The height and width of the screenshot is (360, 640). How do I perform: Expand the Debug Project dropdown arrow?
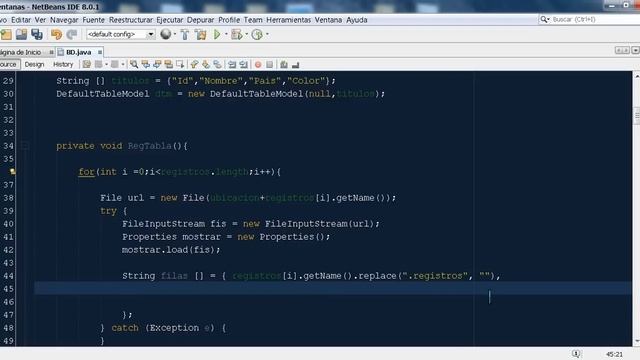pos(247,34)
